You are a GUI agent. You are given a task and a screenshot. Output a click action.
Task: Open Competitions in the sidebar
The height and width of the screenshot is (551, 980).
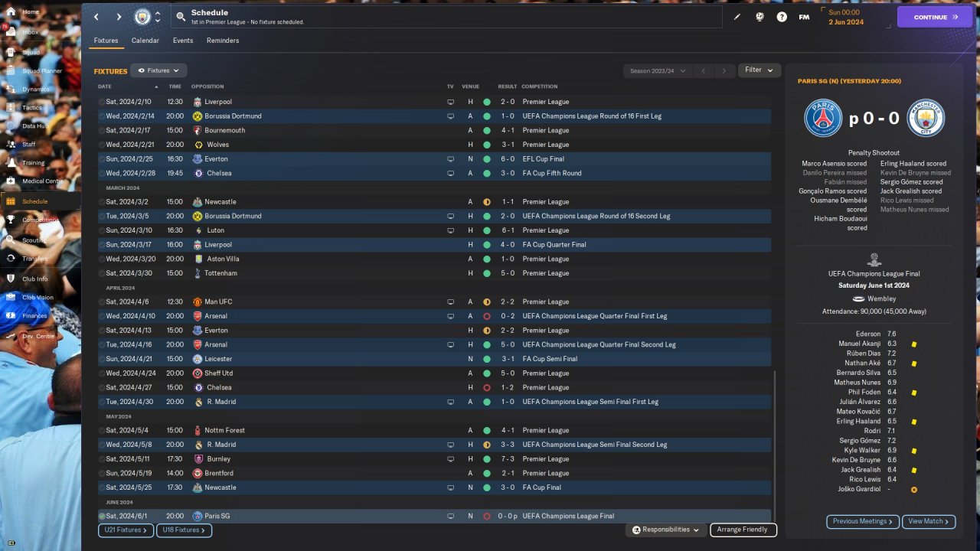click(x=41, y=220)
